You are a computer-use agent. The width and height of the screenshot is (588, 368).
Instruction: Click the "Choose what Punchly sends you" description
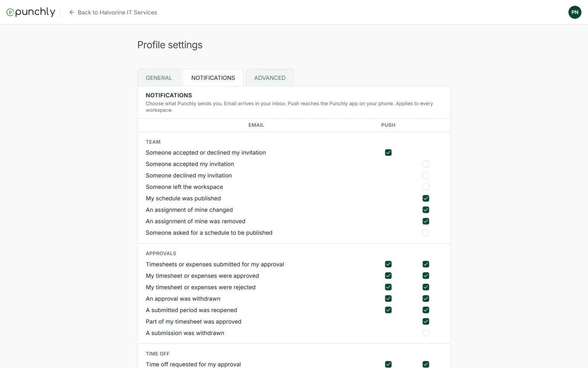[x=289, y=107]
